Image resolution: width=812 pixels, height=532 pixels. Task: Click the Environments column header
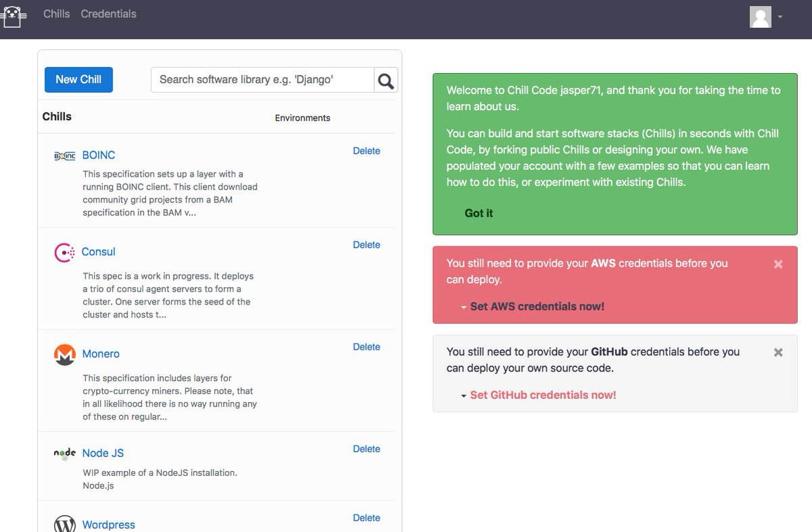click(302, 118)
